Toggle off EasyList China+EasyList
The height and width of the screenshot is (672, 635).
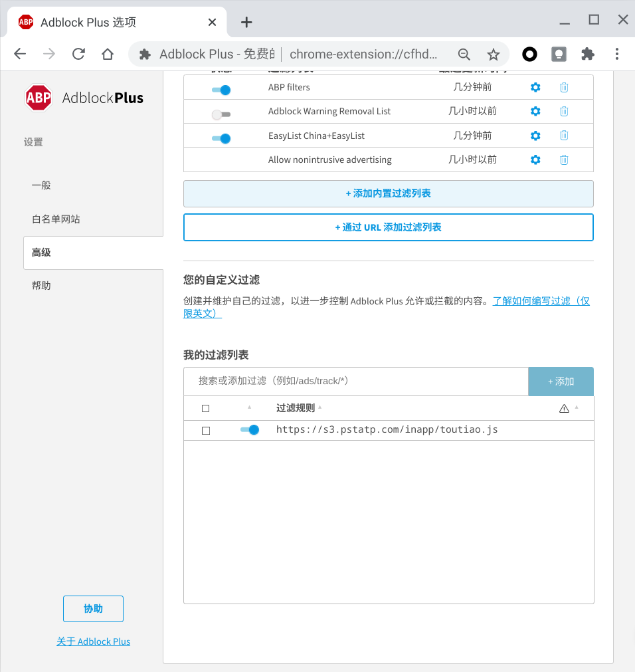(221, 138)
